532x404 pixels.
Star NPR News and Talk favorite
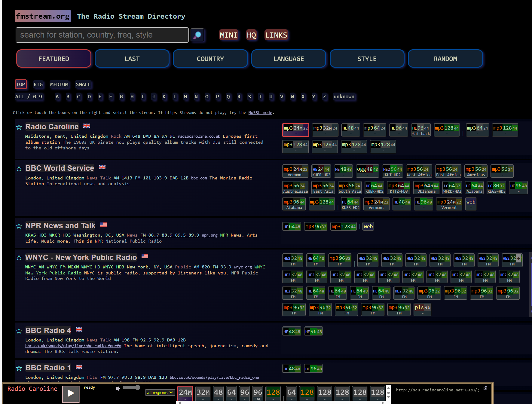pyautogui.click(x=19, y=226)
